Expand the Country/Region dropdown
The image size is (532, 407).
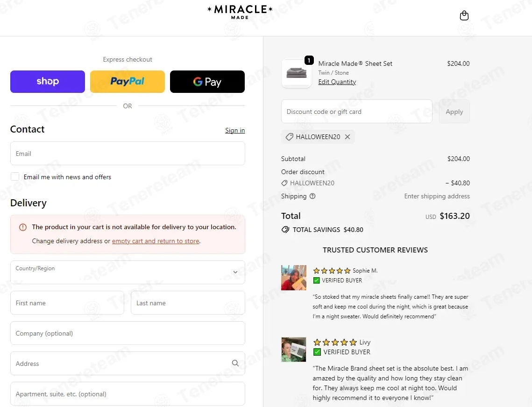point(128,272)
